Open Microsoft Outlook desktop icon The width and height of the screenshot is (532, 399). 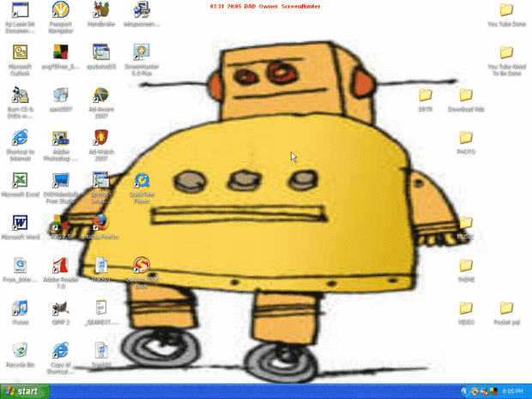[x=20, y=53]
